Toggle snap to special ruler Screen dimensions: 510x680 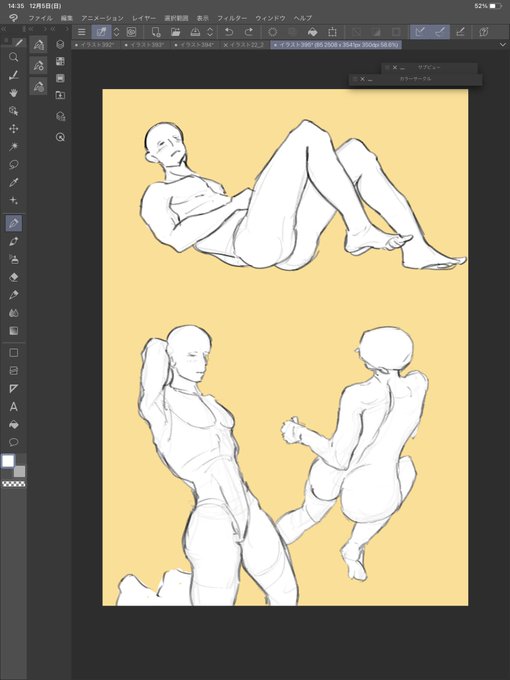point(440,32)
